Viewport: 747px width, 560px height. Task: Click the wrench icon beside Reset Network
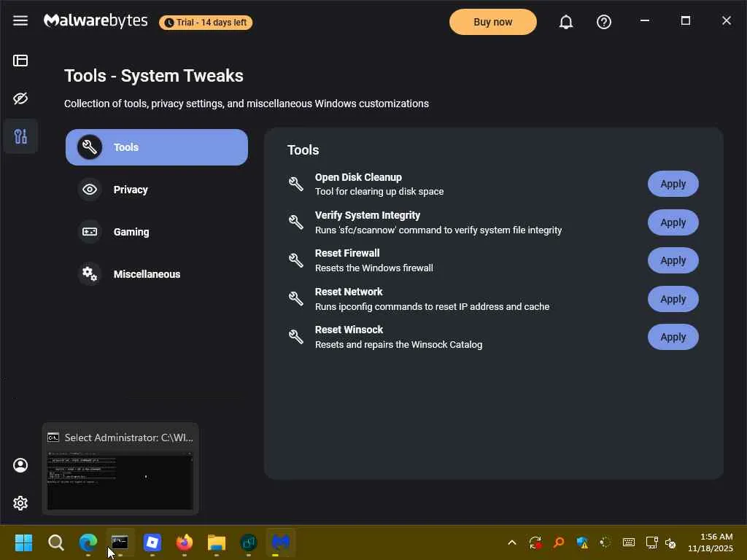296,298
